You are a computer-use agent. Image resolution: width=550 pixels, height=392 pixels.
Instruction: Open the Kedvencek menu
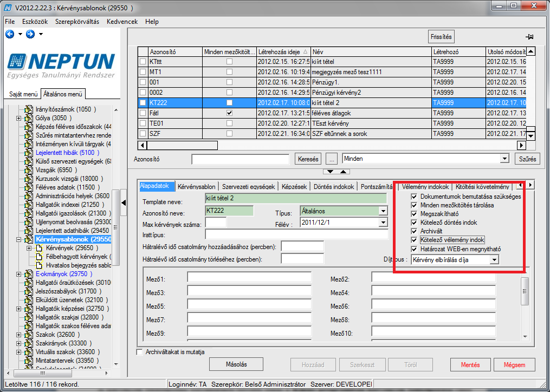pyautogui.click(x=122, y=22)
